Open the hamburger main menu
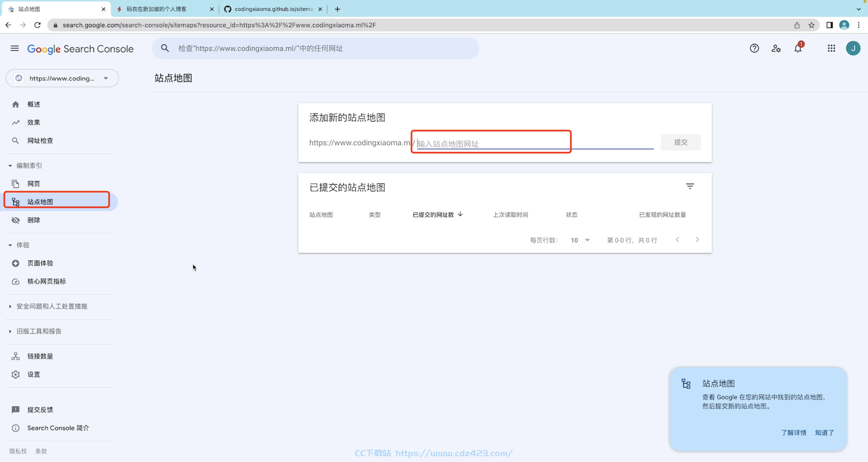This screenshot has width=868, height=462. (14, 49)
